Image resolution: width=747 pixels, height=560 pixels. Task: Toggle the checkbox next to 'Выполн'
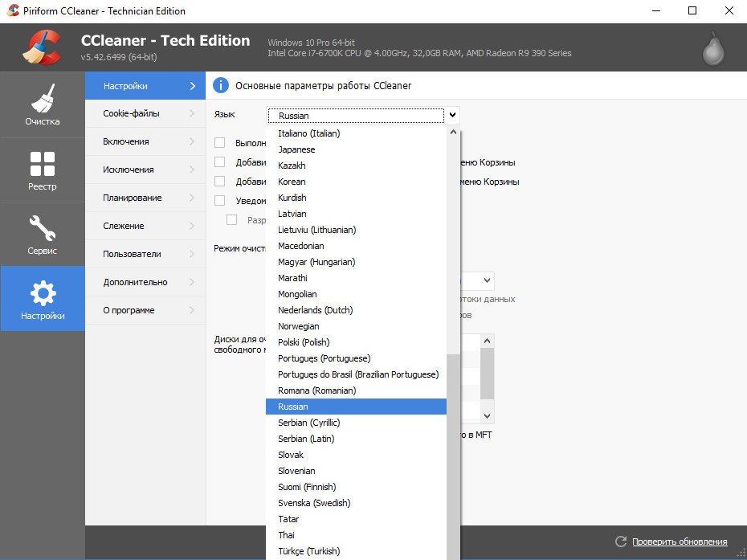pyautogui.click(x=219, y=142)
